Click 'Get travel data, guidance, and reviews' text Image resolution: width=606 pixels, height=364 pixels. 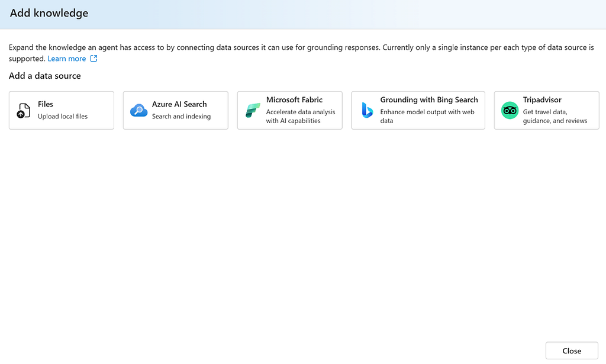click(x=555, y=117)
